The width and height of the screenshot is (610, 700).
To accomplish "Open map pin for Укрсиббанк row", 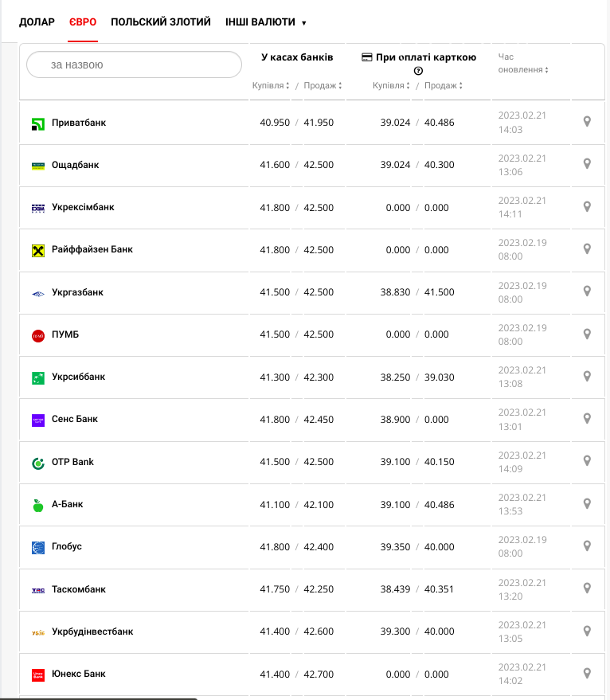I will coord(587,377).
